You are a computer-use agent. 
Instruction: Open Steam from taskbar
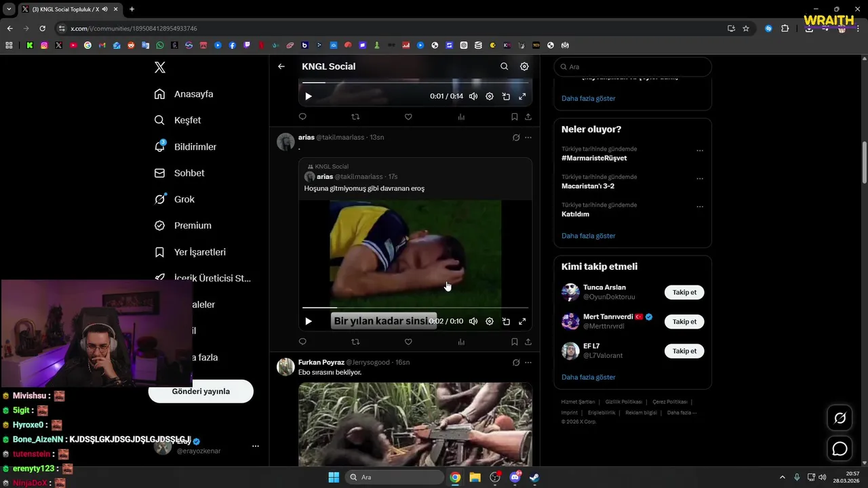[x=534, y=477]
